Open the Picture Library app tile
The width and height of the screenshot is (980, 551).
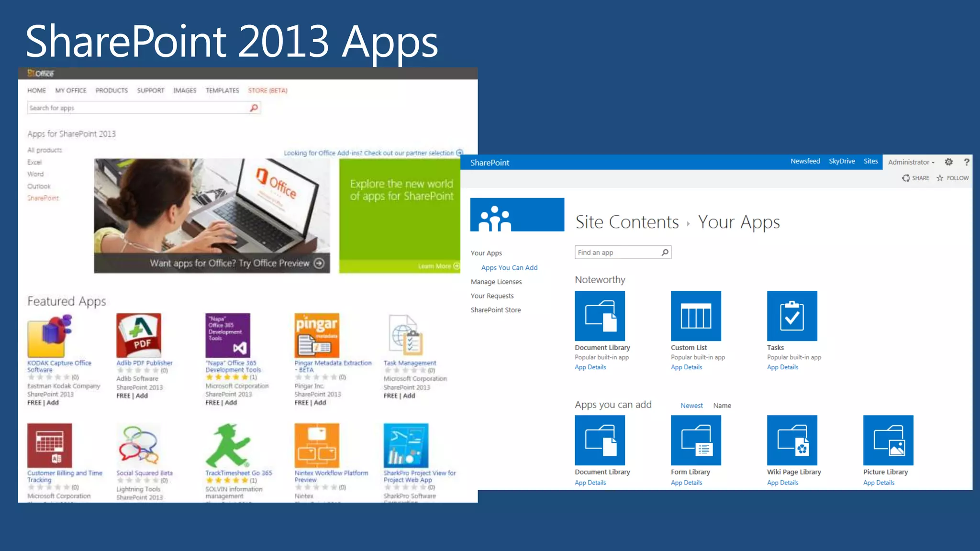[888, 440]
